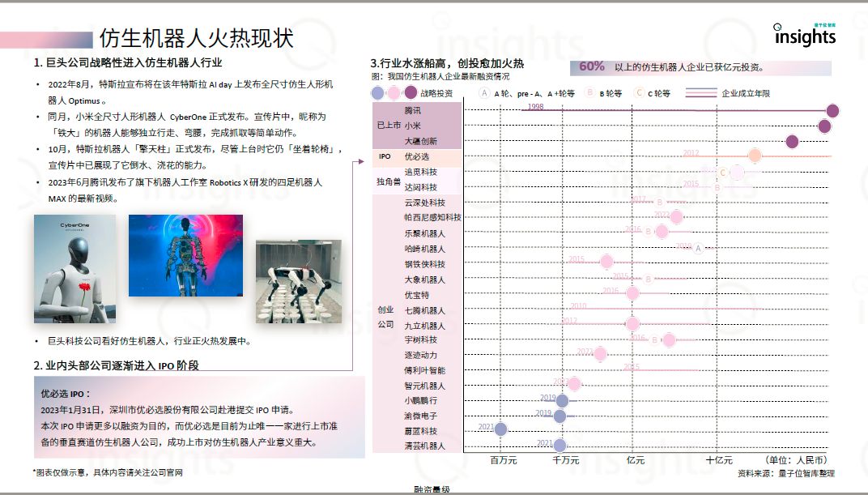This screenshot has width=868, height=495.
Task: Click the 'B' round legend circle icon
Action: (589, 93)
